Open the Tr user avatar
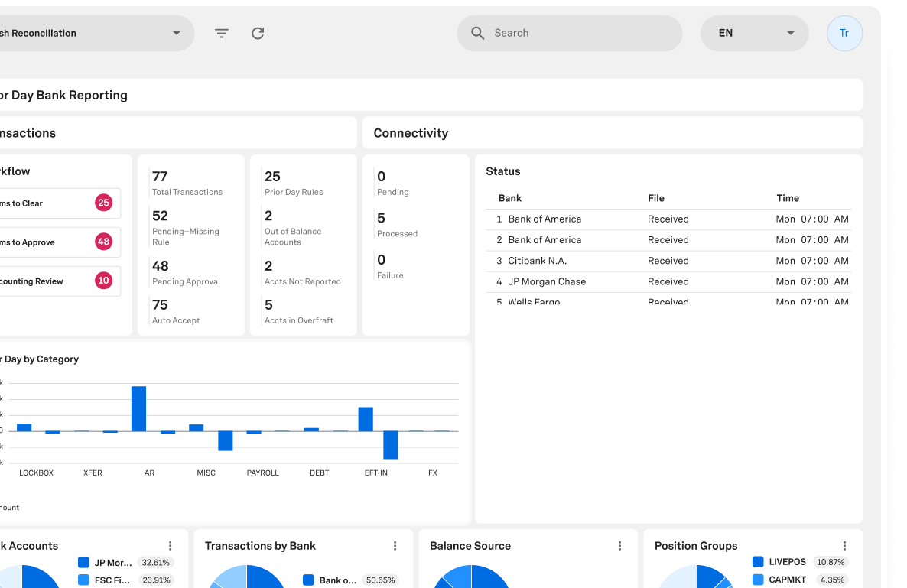 tap(844, 34)
